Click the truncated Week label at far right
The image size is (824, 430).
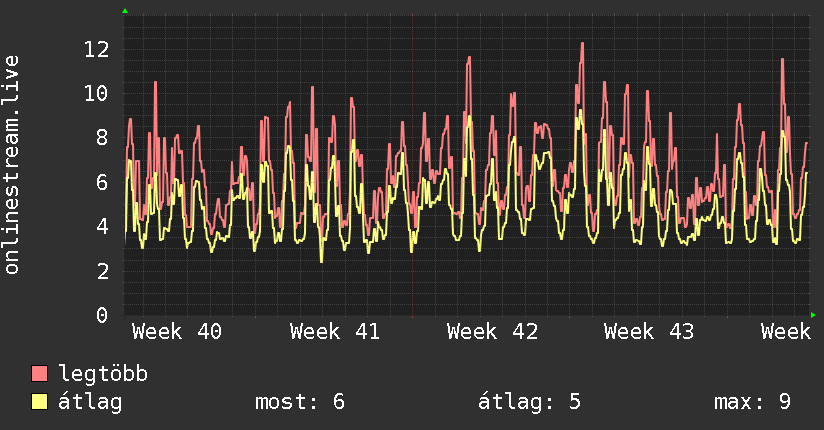tap(786, 332)
